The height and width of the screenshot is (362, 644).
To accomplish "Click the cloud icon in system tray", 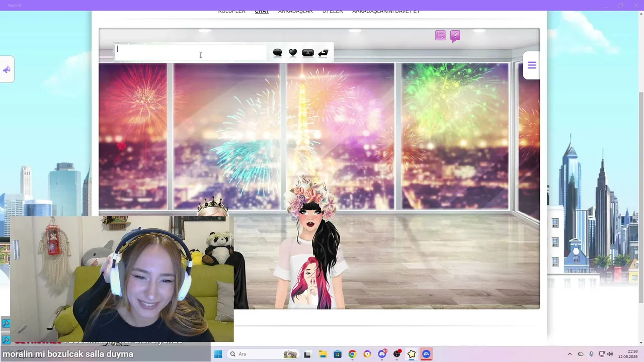I will tap(581, 354).
